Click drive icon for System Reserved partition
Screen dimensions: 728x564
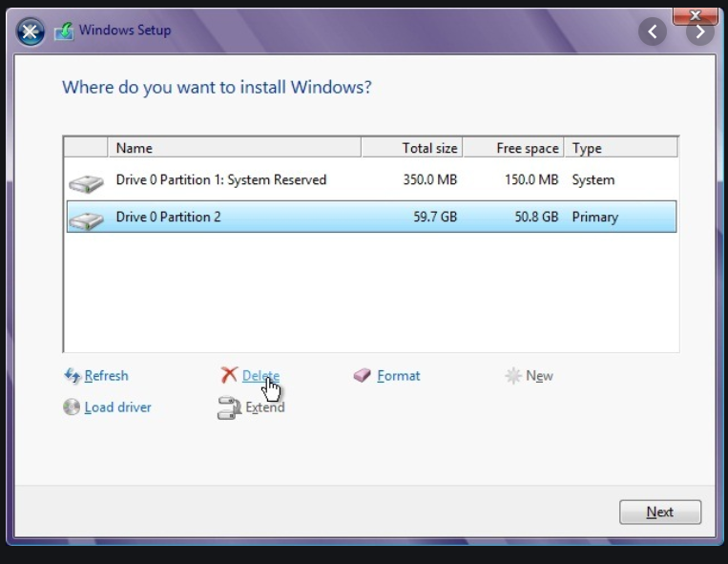pos(86,181)
